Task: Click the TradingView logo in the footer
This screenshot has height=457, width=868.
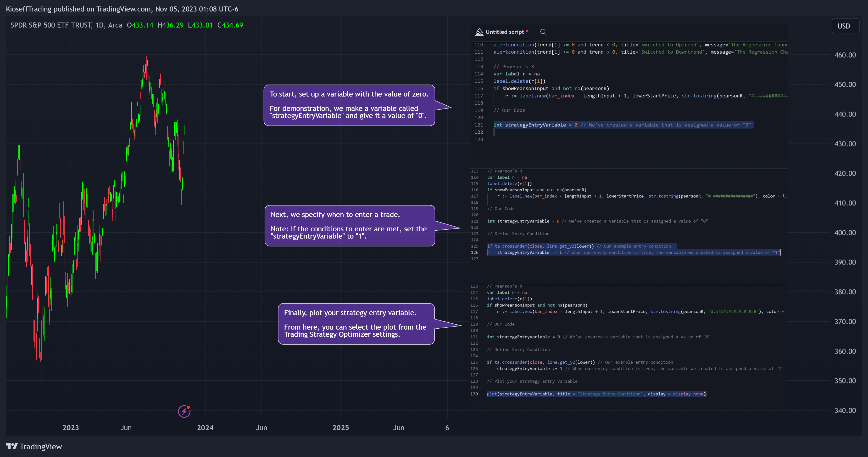Action: coord(11,446)
